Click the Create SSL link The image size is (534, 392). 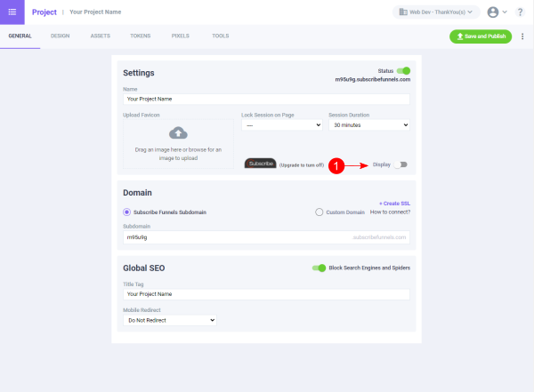tap(394, 204)
